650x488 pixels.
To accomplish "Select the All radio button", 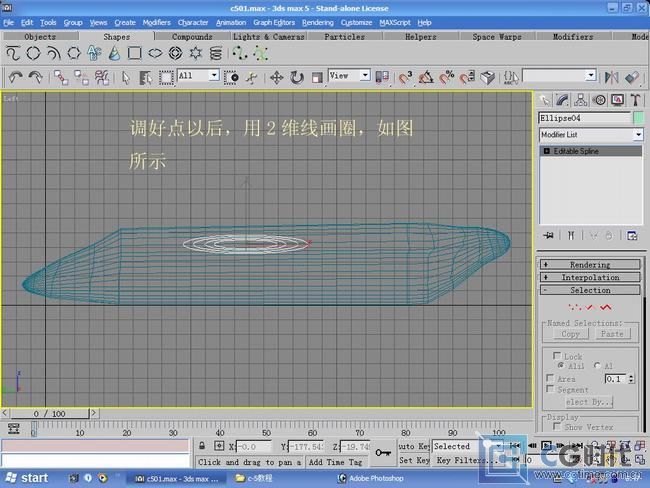I will [x=597, y=365].
